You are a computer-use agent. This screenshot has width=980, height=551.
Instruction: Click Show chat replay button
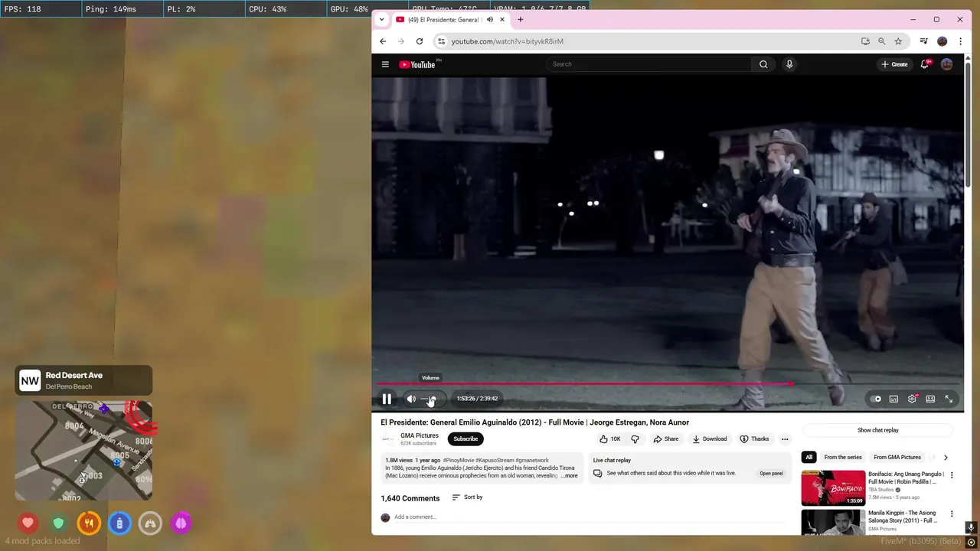(x=878, y=430)
